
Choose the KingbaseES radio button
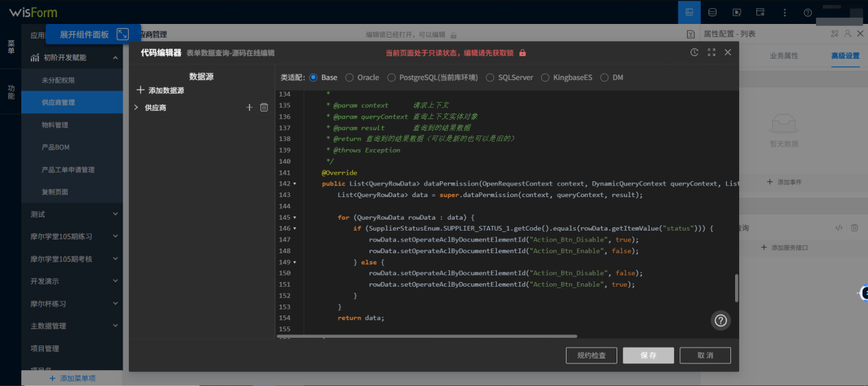[x=545, y=77]
